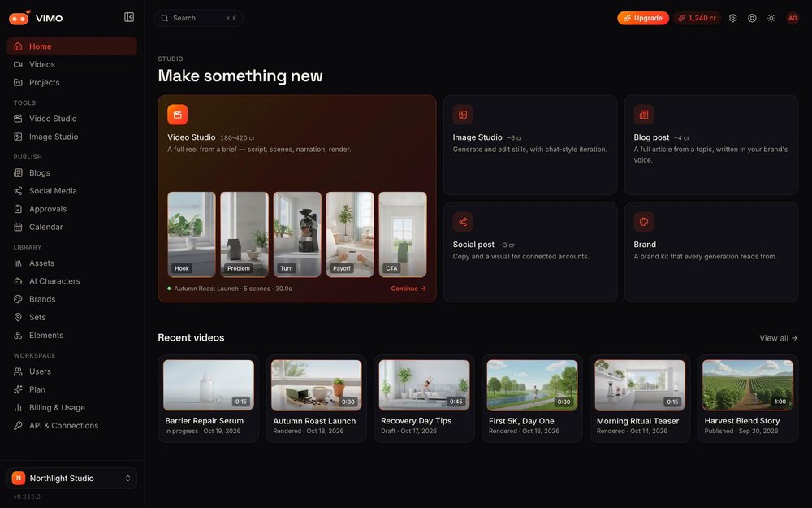Open the help lifebuoy icon
The height and width of the screenshot is (508, 812).
click(x=752, y=18)
